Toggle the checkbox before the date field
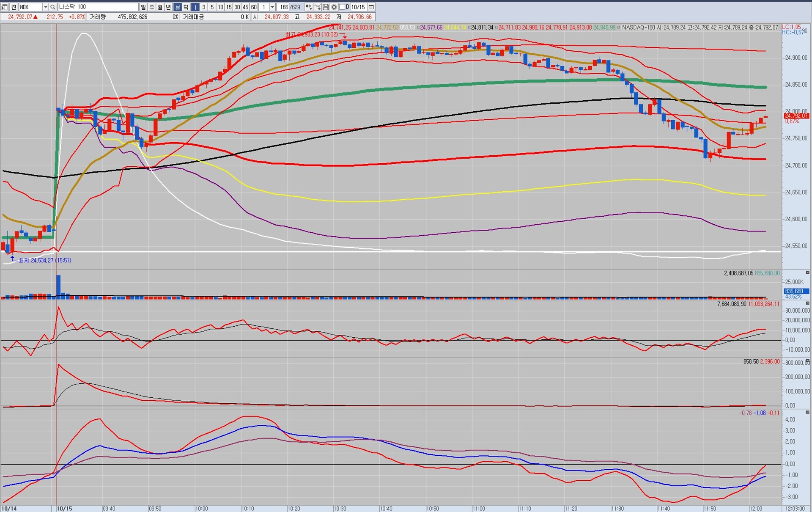812x512 pixels. click(342, 7)
